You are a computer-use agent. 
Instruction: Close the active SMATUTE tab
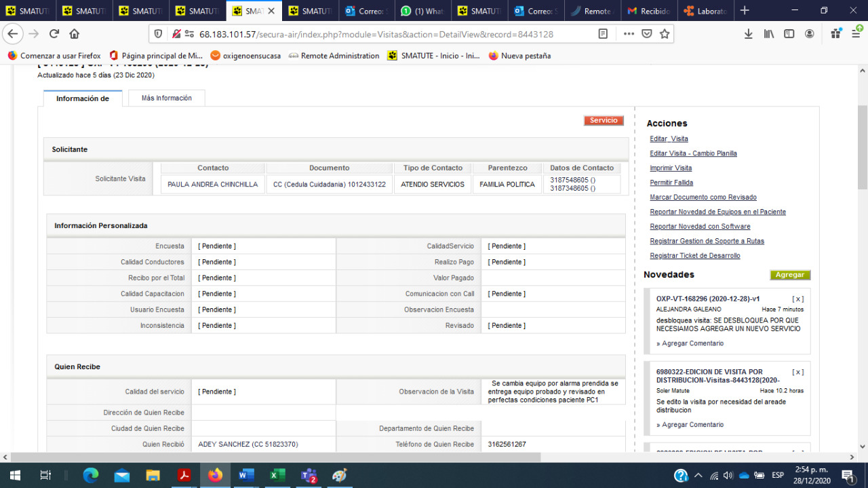coord(271,11)
